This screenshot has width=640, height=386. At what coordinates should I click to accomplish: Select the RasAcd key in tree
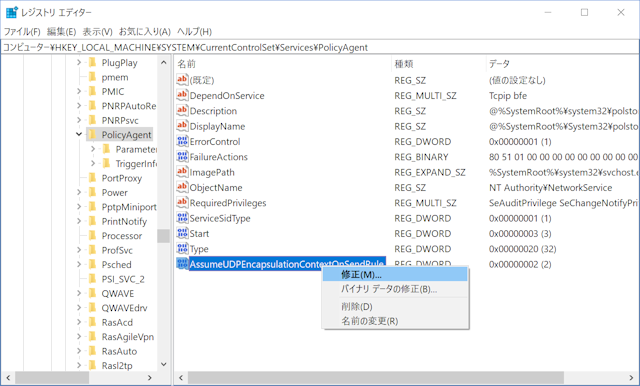117,322
